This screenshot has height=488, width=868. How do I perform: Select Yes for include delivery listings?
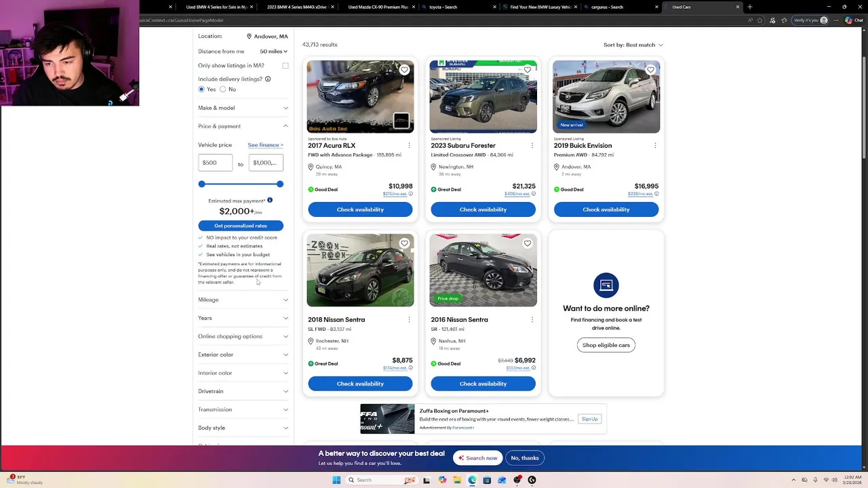(x=201, y=89)
